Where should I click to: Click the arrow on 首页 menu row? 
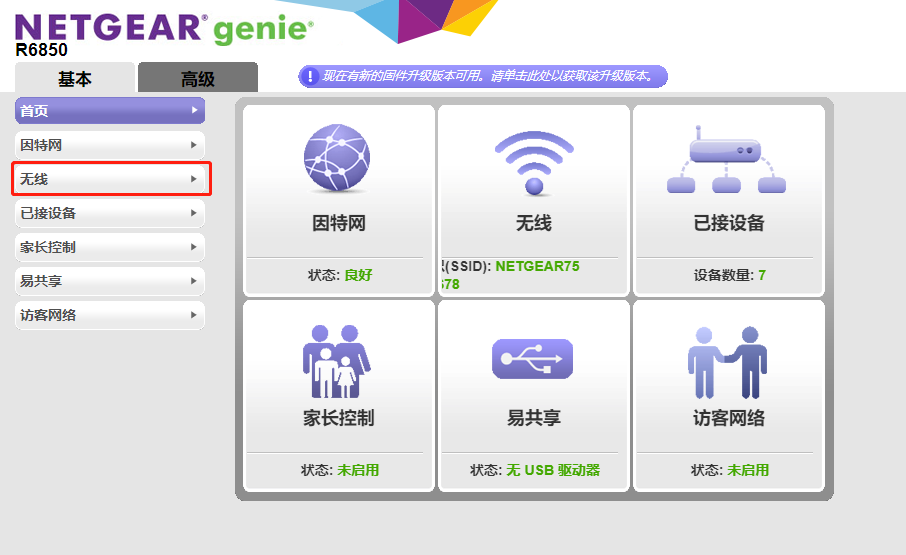(x=194, y=110)
